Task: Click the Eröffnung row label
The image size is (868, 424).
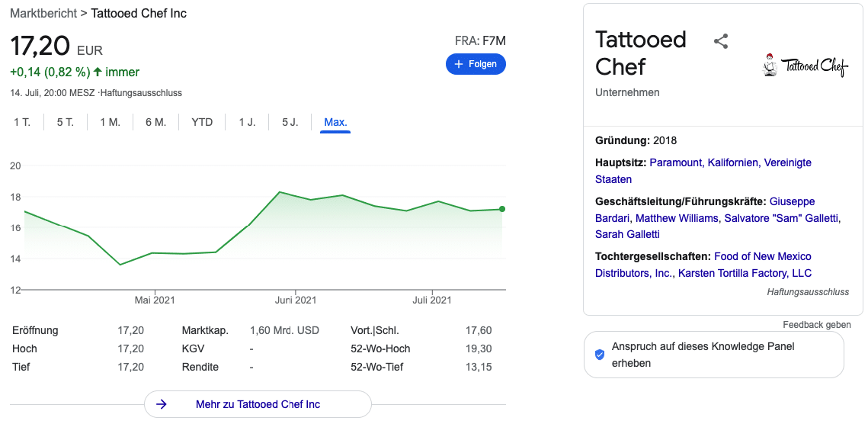Action: (x=35, y=331)
